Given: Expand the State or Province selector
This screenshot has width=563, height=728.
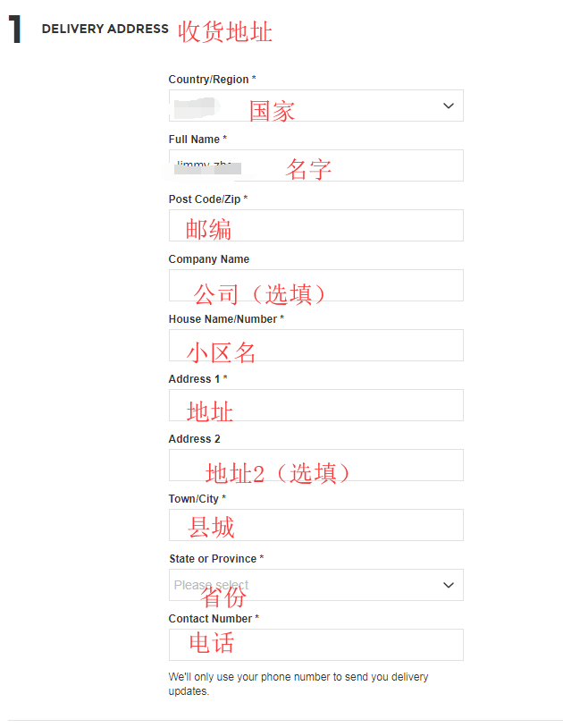Looking at the screenshot, I should [x=315, y=585].
